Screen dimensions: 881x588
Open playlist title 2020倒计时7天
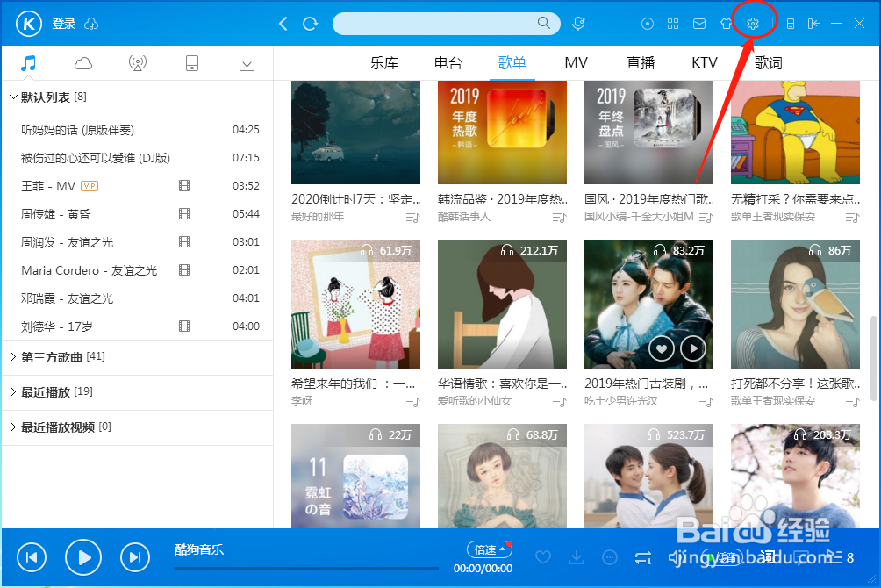355,199
